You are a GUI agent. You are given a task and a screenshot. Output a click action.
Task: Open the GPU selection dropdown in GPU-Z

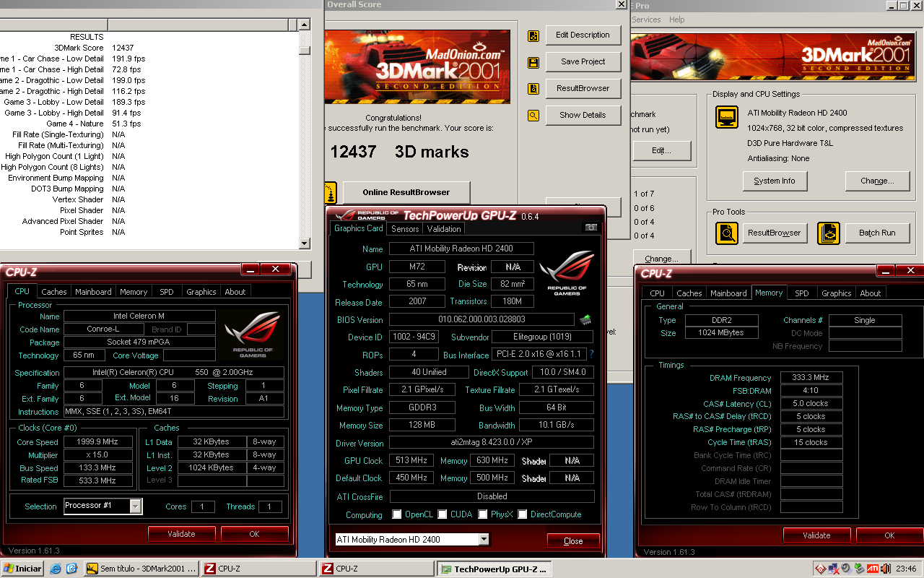pos(484,539)
